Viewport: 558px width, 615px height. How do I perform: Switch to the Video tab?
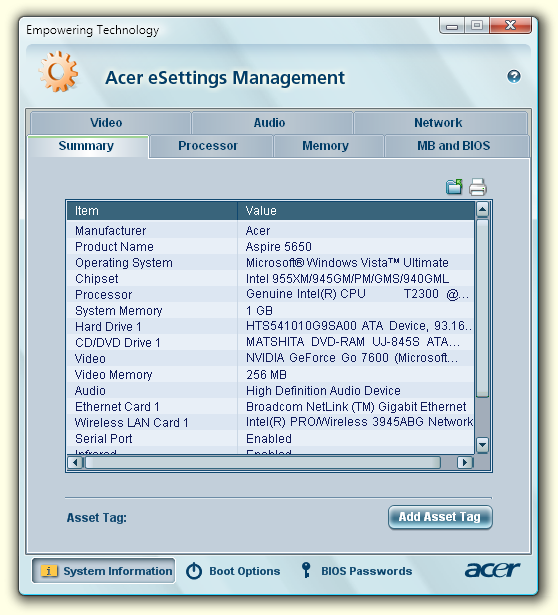[x=111, y=123]
